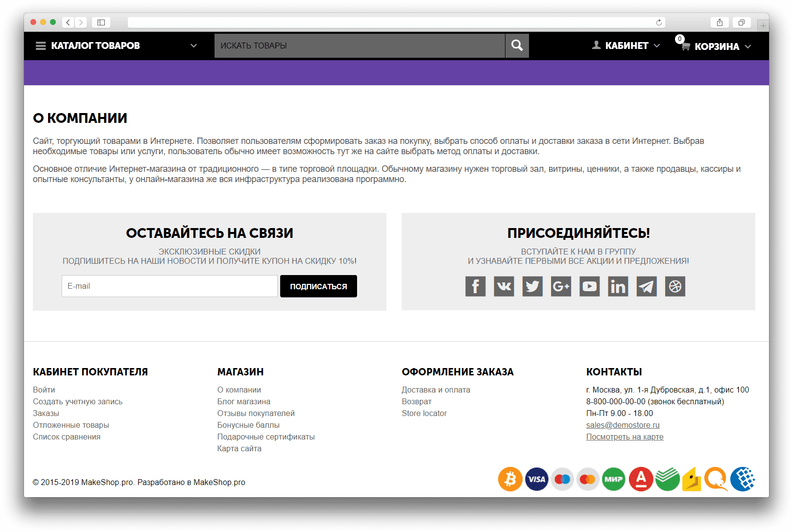
Task: Click the browser address bar
Action: (396, 23)
